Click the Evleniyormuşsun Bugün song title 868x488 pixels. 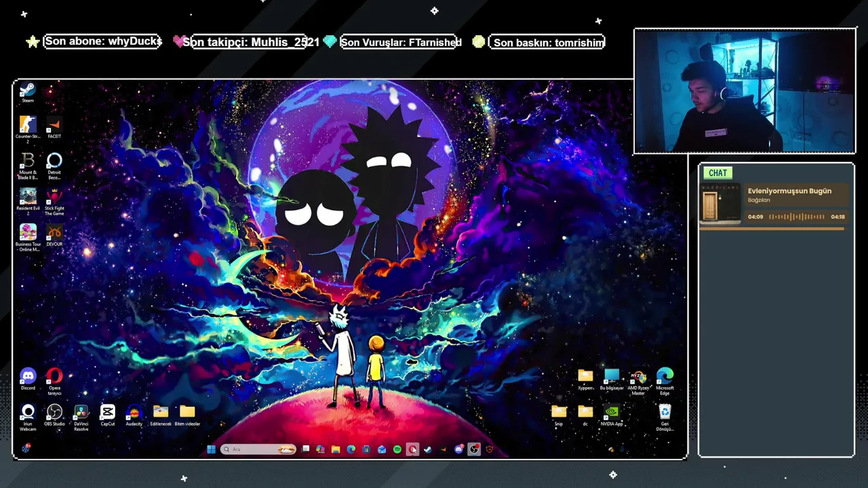tap(789, 191)
